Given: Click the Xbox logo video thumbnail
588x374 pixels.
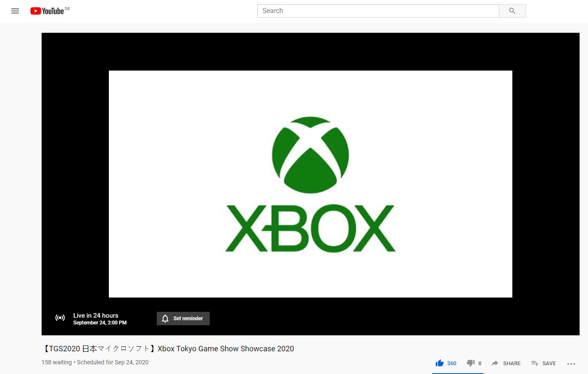Looking at the screenshot, I should pyautogui.click(x=310, y=184).
